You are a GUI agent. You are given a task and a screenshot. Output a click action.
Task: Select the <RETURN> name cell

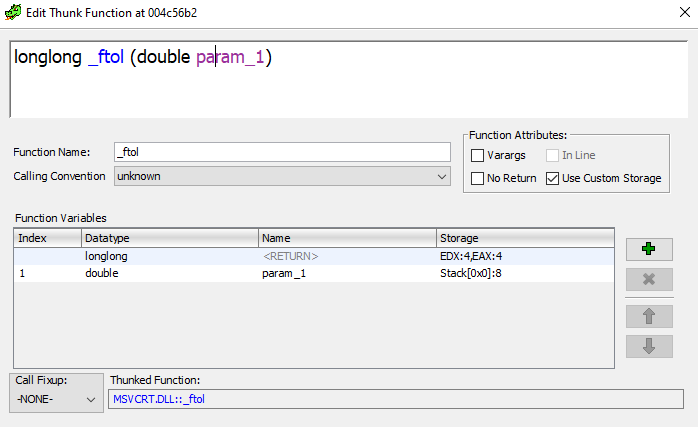[347, 256]
